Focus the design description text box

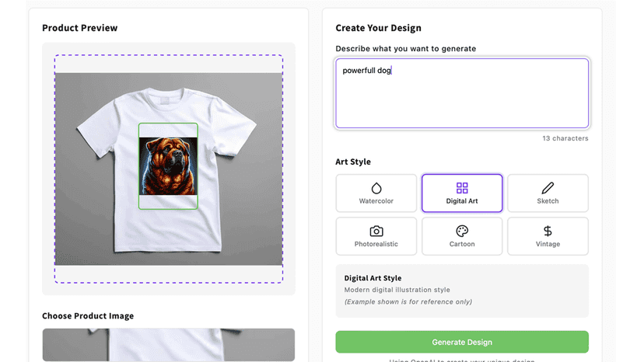pos(462,93)
